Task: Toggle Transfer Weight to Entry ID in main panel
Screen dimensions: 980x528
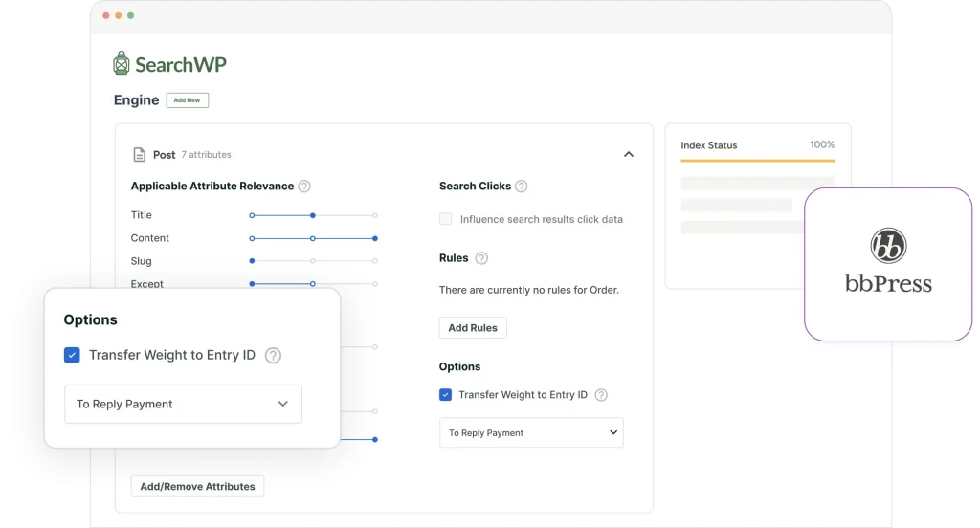Action: pyautogui.click(x=446, y=395)
